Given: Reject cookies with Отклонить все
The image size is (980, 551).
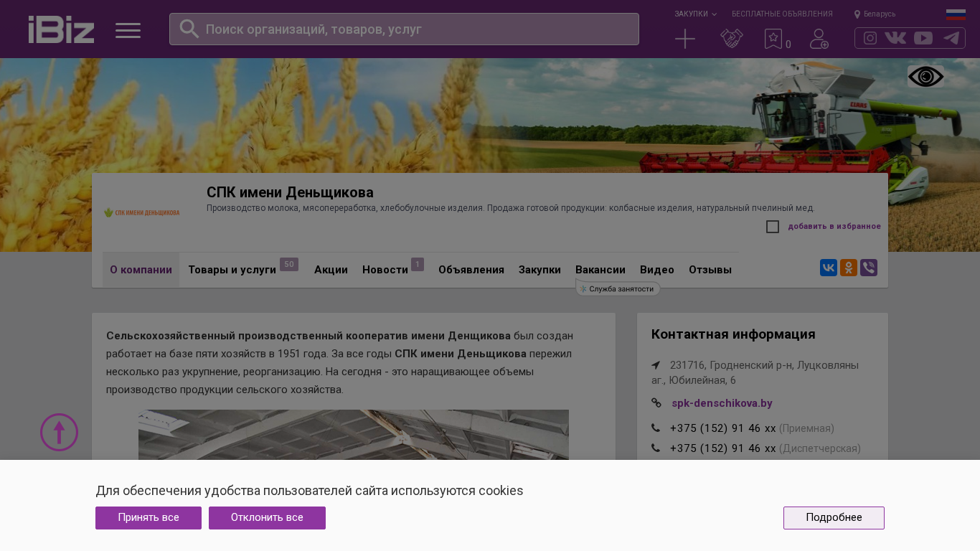Looking at the screenshot, I should tap(267, 518).
